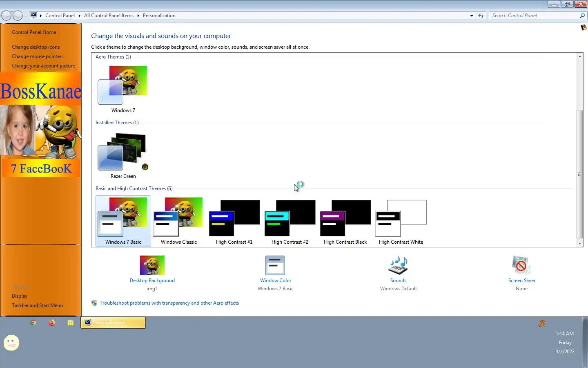Click the Forward navigation button
The height and width of the screenshot is (368, 588).
coord(18,16)
